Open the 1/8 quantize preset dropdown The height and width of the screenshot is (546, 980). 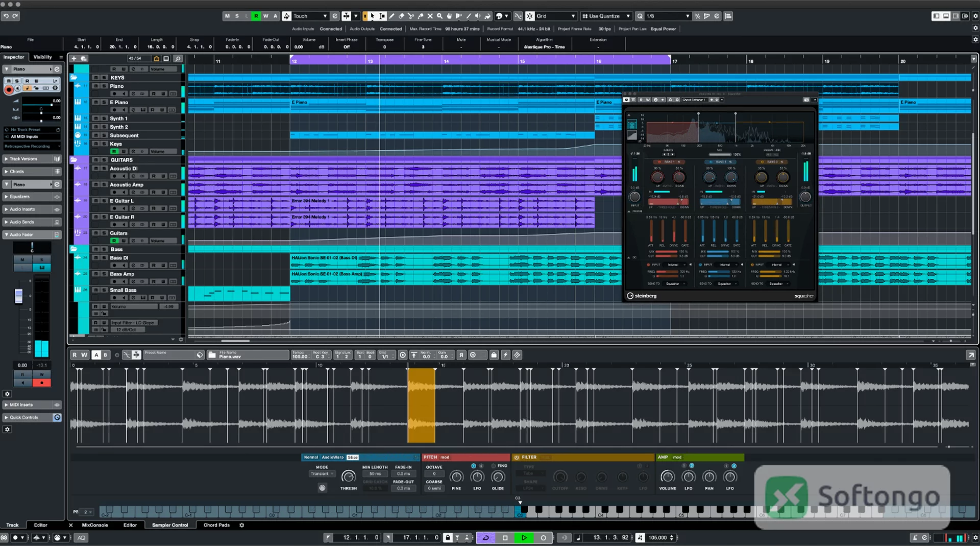(668, 16)
